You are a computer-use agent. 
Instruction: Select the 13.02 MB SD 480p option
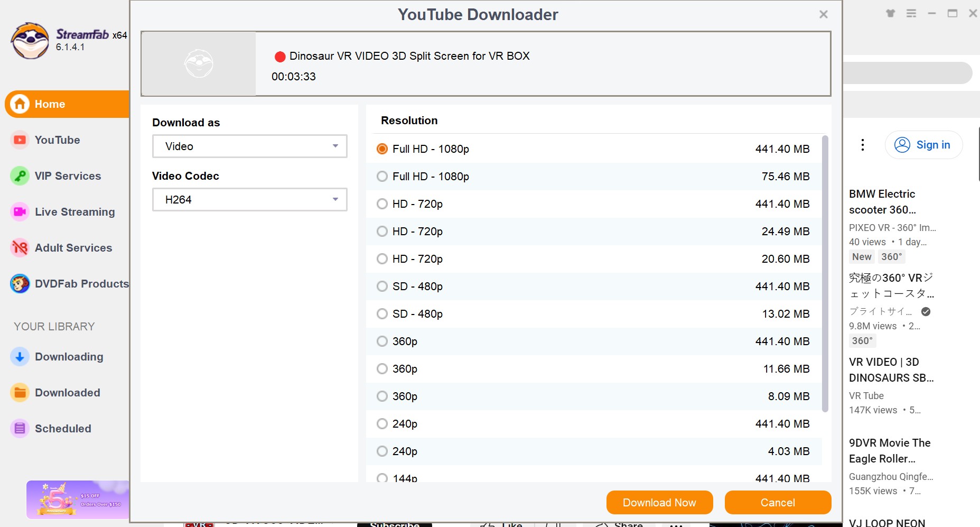click(x=382, y=314)
